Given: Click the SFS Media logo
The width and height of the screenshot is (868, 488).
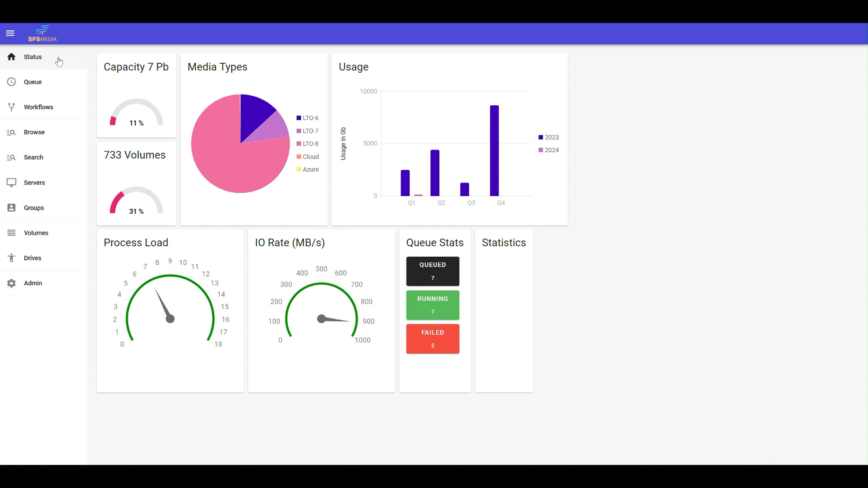Looking at the screenshot, I should point(42,33).
